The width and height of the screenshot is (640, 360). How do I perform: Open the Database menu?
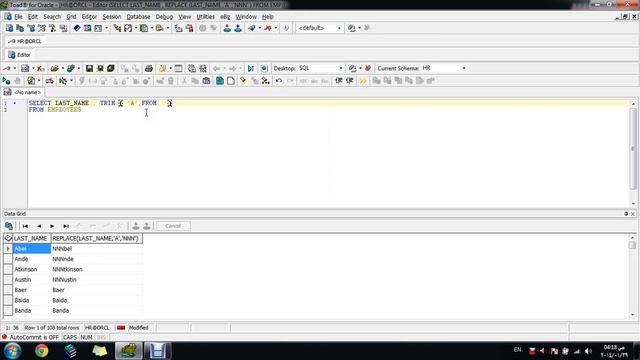[x=138, y=17]
